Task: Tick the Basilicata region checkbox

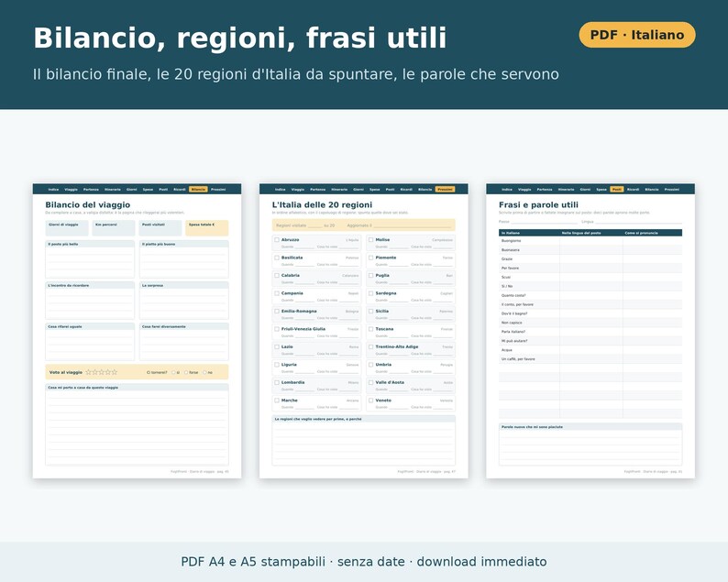Action: (x=277, y=258)
